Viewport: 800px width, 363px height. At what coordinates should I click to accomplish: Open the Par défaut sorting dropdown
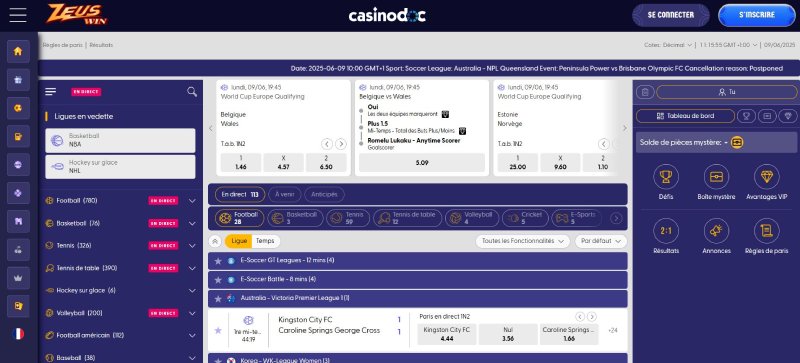(601, 241)
